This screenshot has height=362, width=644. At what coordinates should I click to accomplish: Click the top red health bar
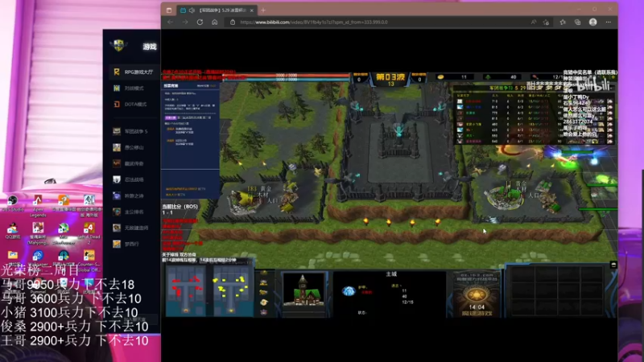[x=287, y=75]
